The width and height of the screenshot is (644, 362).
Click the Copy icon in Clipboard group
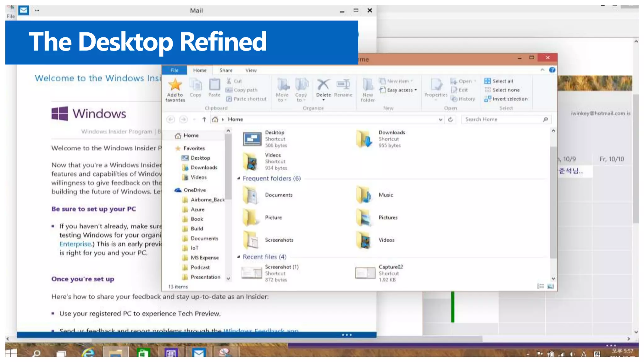pos(196,85)
